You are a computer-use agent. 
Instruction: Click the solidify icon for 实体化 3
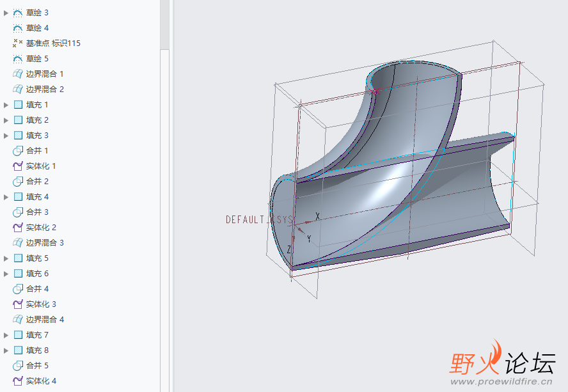point(17,304)
